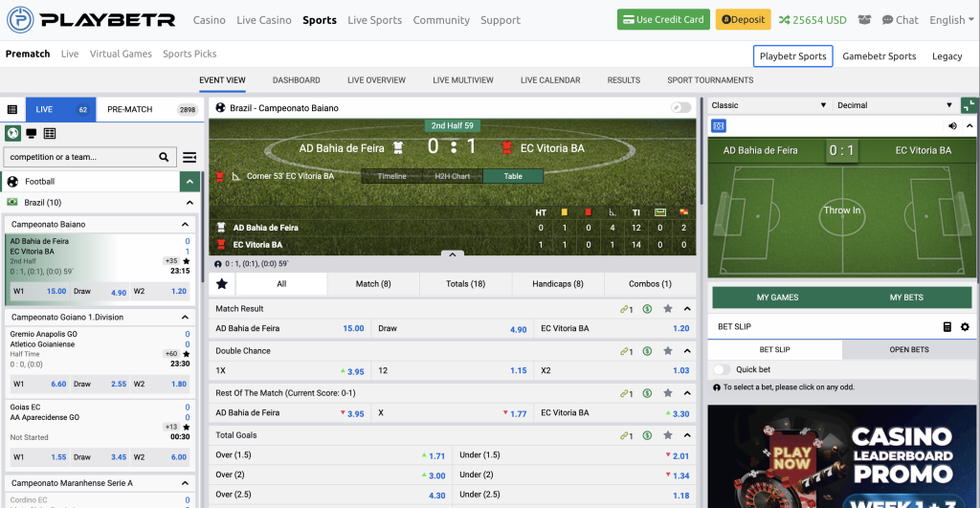Open the Decimal odds format dropdown
Image resolution: width=980 pixels, height=508 pixels.
point(895,105)
